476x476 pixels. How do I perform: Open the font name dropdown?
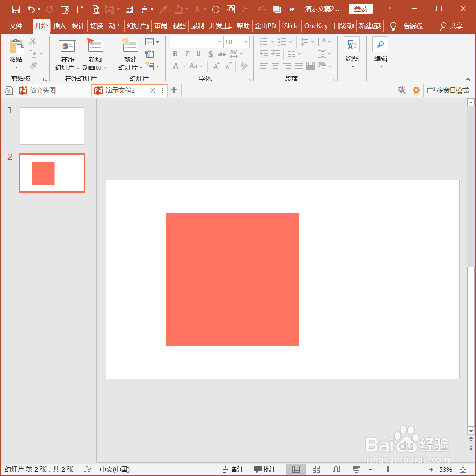pos(219,42)
